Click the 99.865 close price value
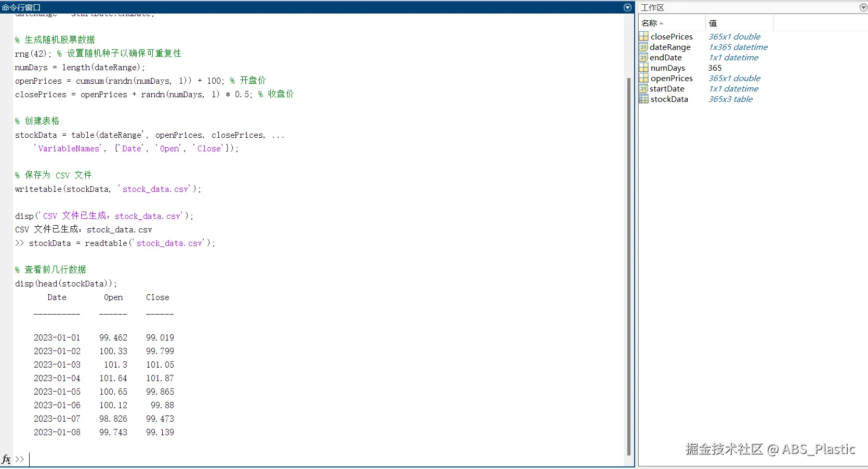Image resolution: width=868 pixels, height=469 pixels. [160, 392]
